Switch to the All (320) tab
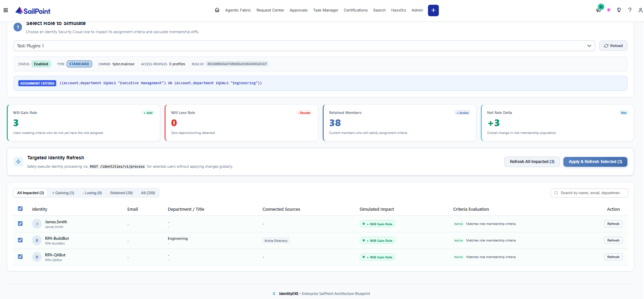This screenshot has width=644, height=299. [148, 193]
